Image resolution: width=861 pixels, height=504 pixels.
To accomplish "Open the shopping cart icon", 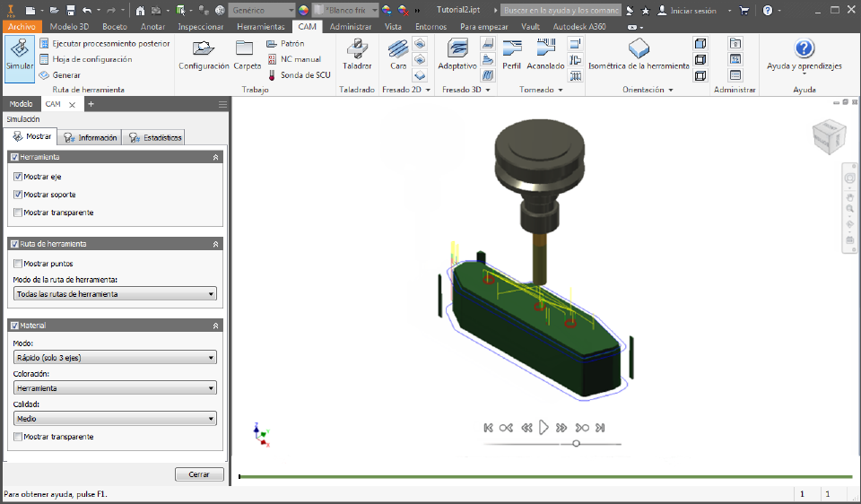I will coord(744,11).
